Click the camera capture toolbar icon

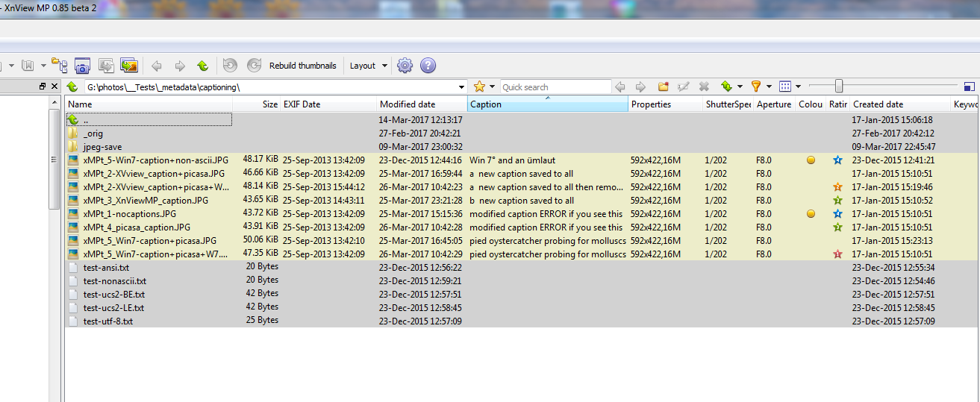pos(82,66)
